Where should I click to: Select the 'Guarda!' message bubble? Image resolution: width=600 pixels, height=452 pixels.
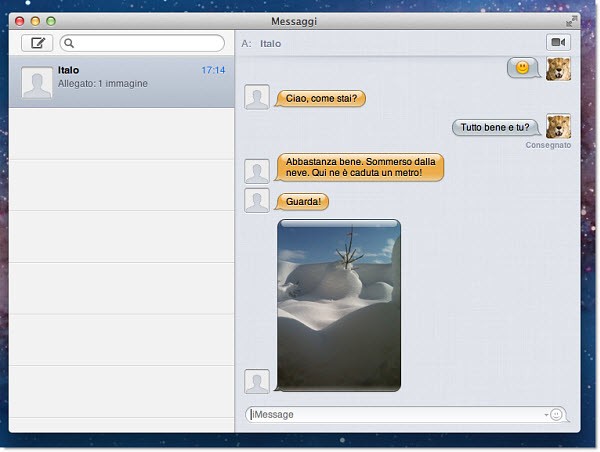(x=302, y=202)
